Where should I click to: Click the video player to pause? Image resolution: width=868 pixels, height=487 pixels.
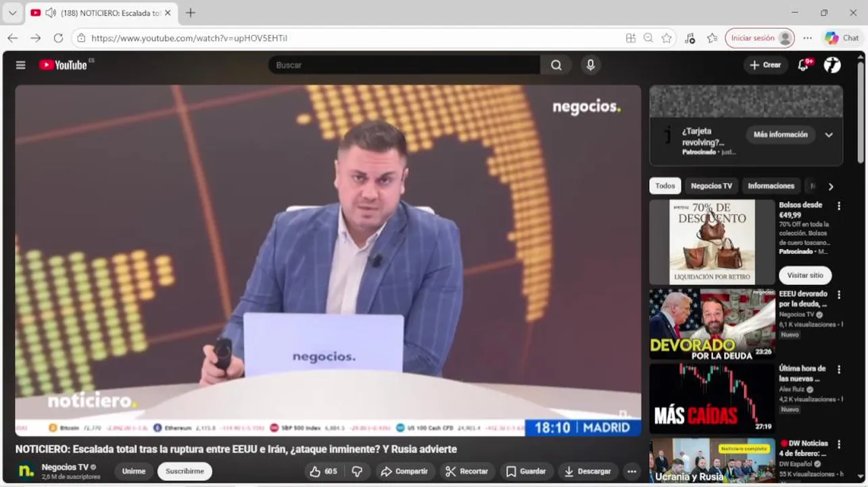pyautogui.click(x=328, y=260)
